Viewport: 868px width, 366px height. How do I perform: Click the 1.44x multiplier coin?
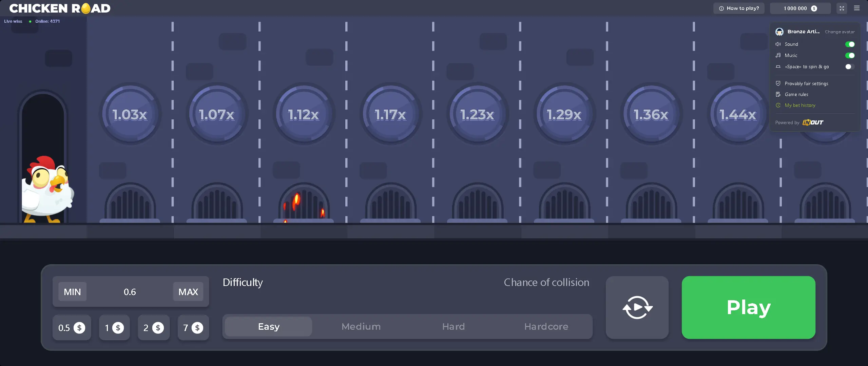click(x=738, y=114)
